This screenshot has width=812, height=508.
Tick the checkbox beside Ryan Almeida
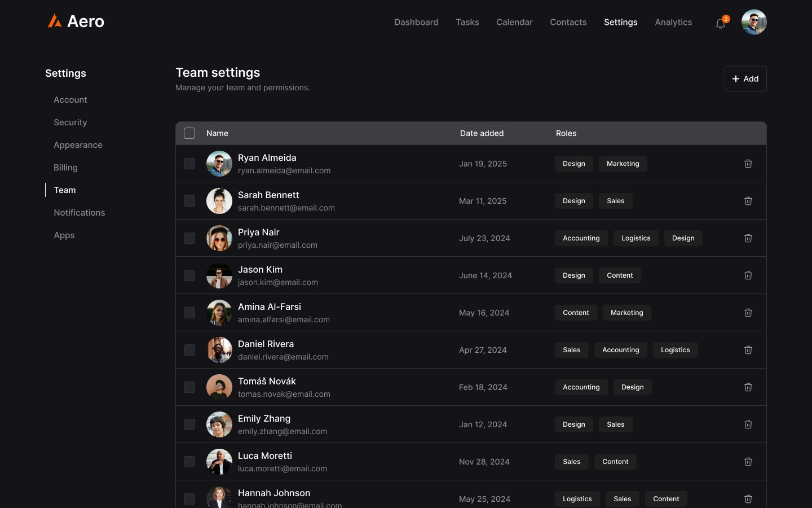point(189,164)
